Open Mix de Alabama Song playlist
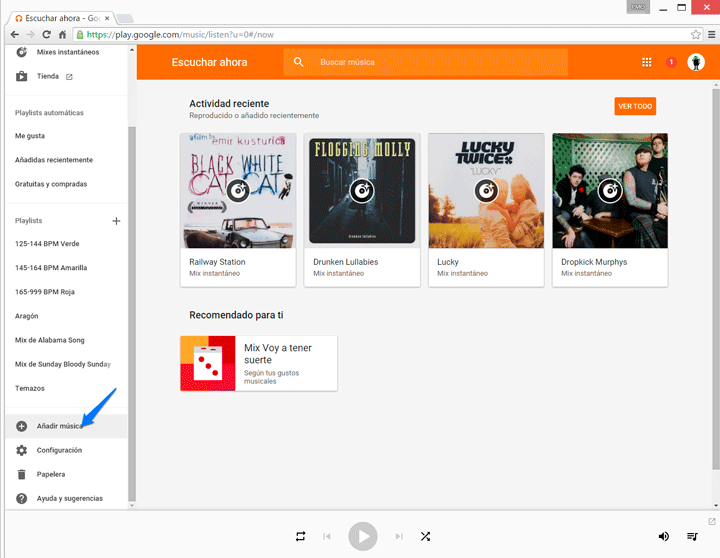 click(x=50, y=340)
